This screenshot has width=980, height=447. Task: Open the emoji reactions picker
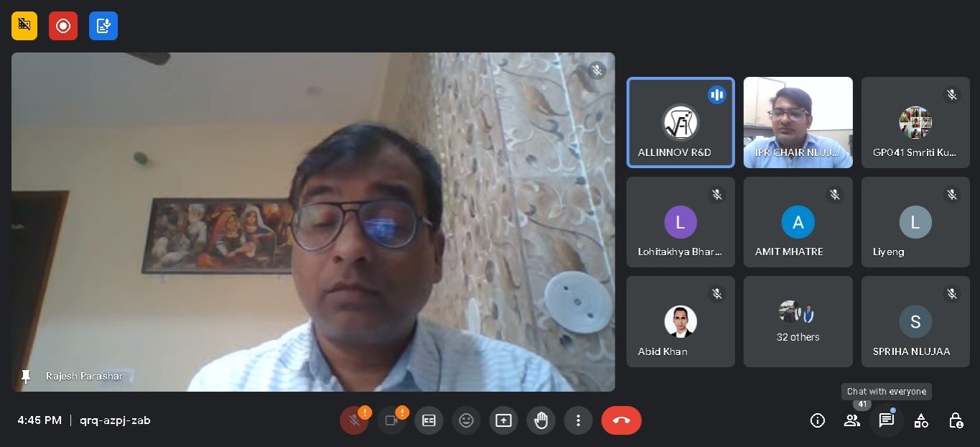tap(466, 420)
